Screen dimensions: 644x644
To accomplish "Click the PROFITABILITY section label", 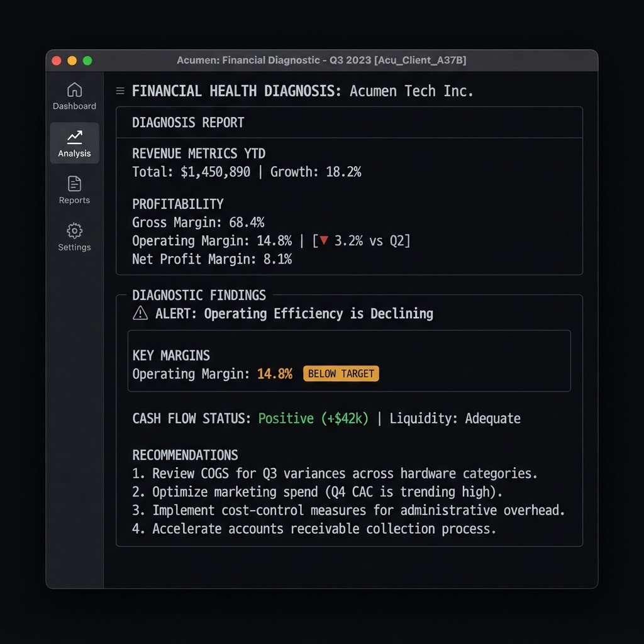I will tap(178, 204).
